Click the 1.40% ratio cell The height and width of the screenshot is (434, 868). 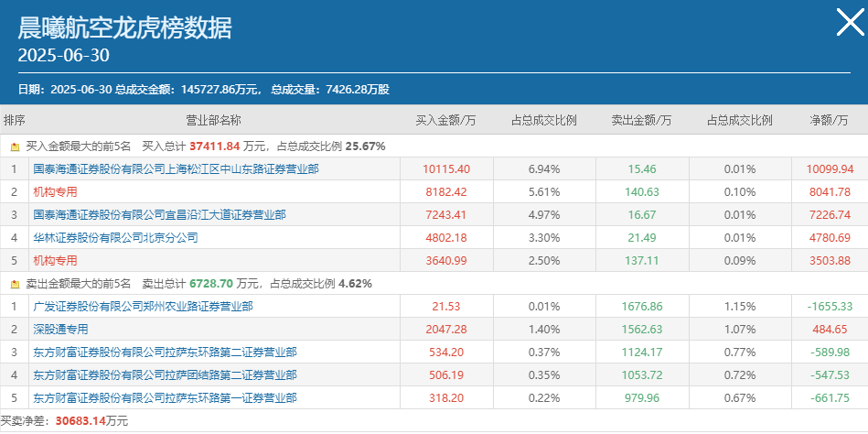pos(544,330)
